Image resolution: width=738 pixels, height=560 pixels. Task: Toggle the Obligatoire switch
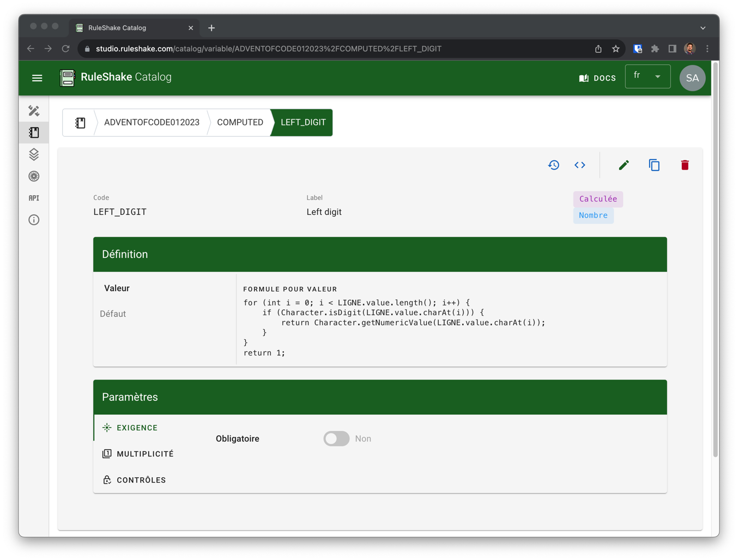pyautogui.click(x=336, y=439)
